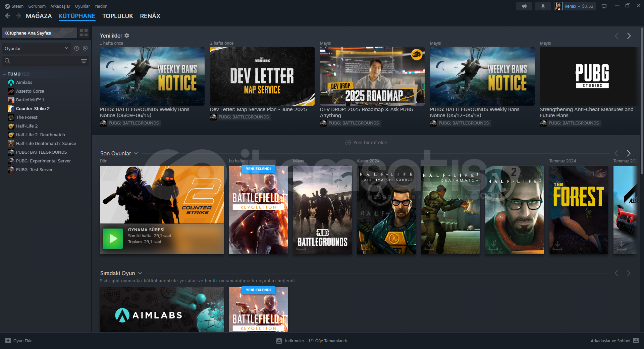Open PUBG Studios Anti-Cheat news thumbnail
This screenshot has height=349, width=644.
pos(589,76)
